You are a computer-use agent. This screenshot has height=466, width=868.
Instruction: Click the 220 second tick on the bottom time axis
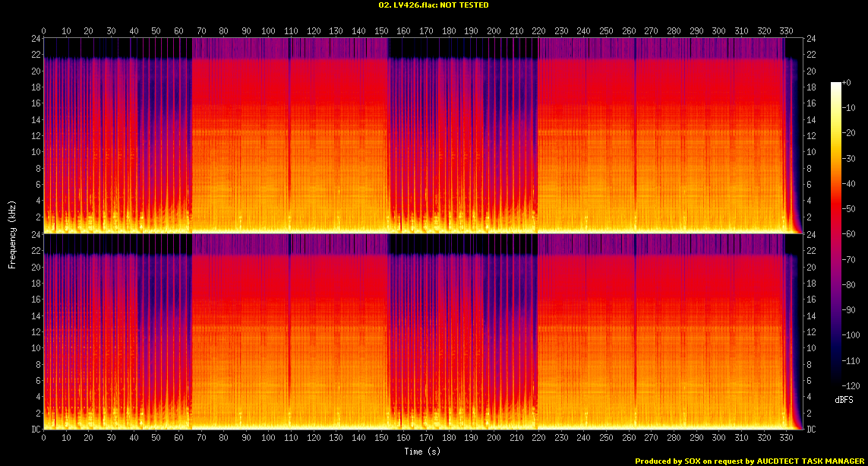pos(538,439)
